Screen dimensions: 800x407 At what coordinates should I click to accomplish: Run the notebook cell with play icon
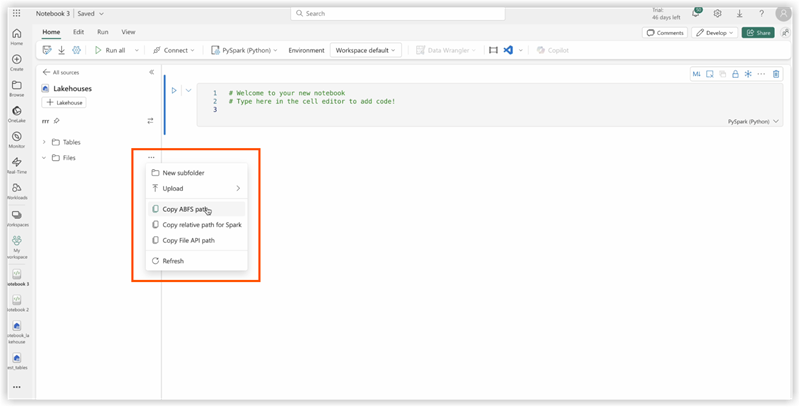pos(173,90)
